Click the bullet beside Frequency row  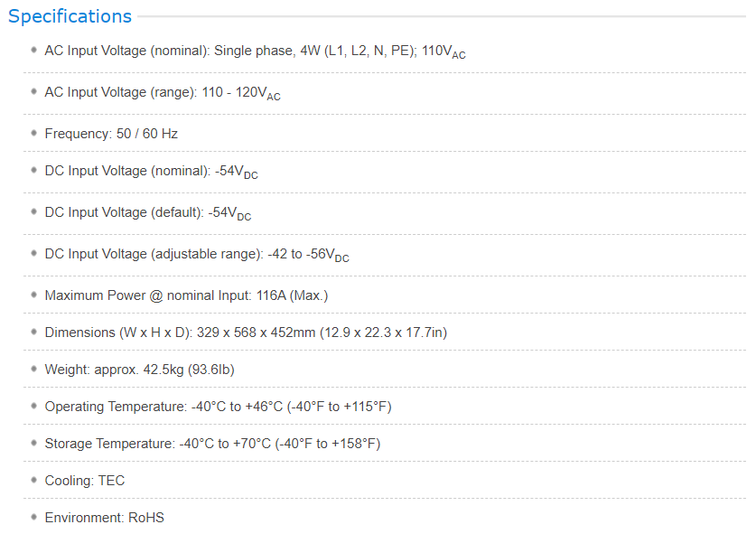[x=33, y=133]
